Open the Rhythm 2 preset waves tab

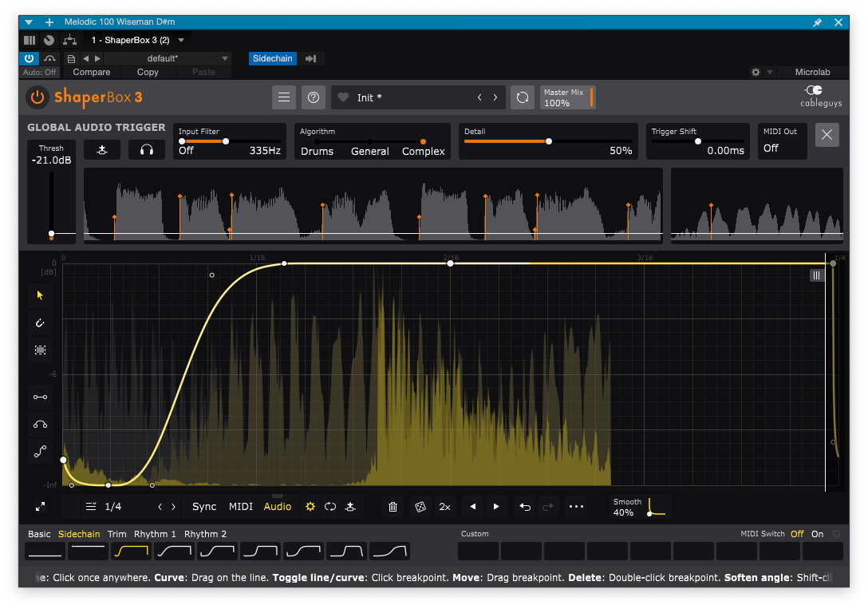pos(205,534)
